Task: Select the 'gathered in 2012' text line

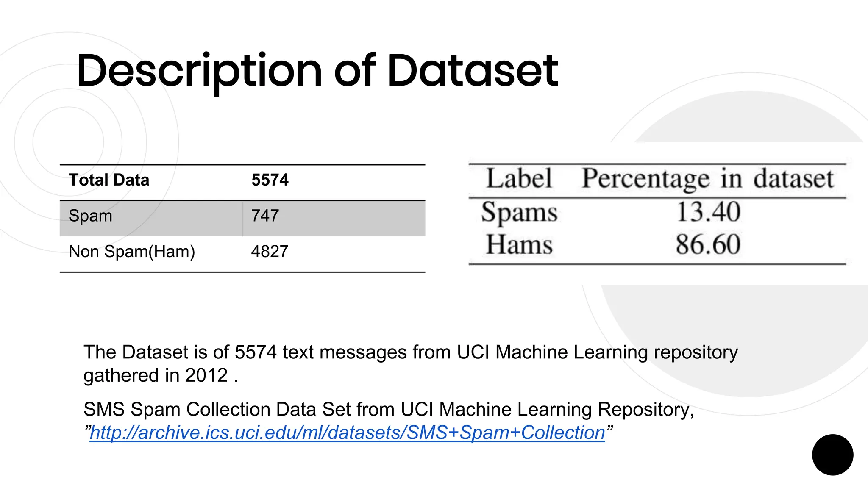Action: pyautogui.click(x=161, y=375)
